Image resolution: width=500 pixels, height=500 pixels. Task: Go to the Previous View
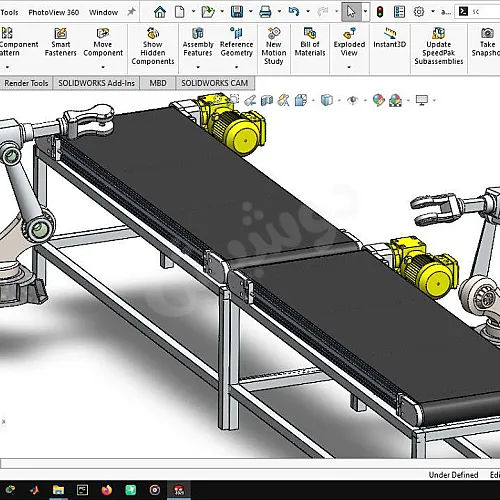(x=250, y=100)
